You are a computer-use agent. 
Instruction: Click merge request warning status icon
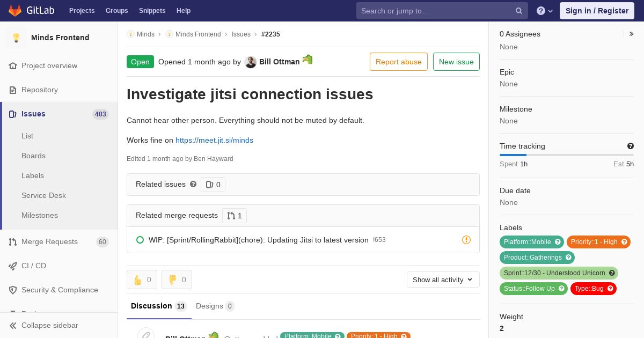pyautogui.click(x=466, y=240)
